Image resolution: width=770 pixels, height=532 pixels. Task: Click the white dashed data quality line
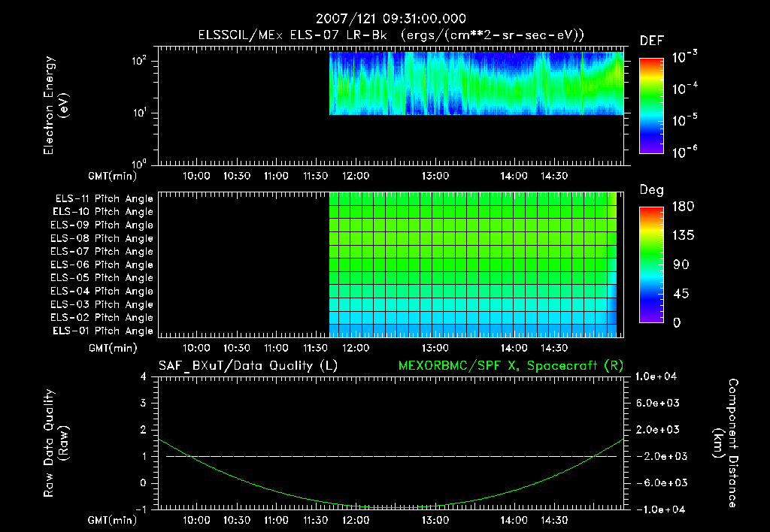click(x=391, y=456)
